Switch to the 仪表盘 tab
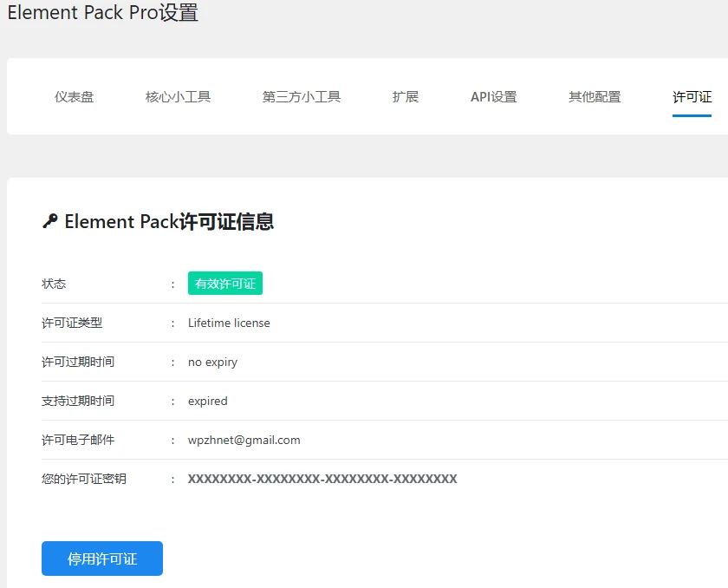The width and height of the screenshot is (728, 588). 75,96
